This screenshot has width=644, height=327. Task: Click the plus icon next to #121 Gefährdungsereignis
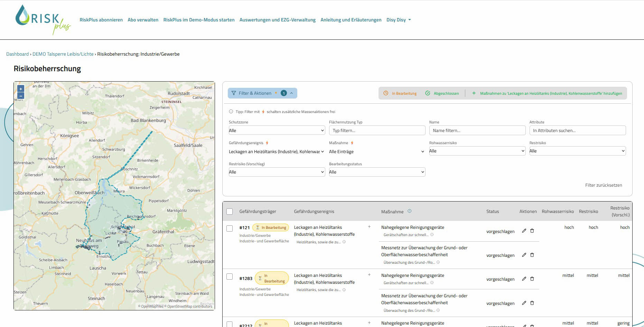tap(369, 227)
